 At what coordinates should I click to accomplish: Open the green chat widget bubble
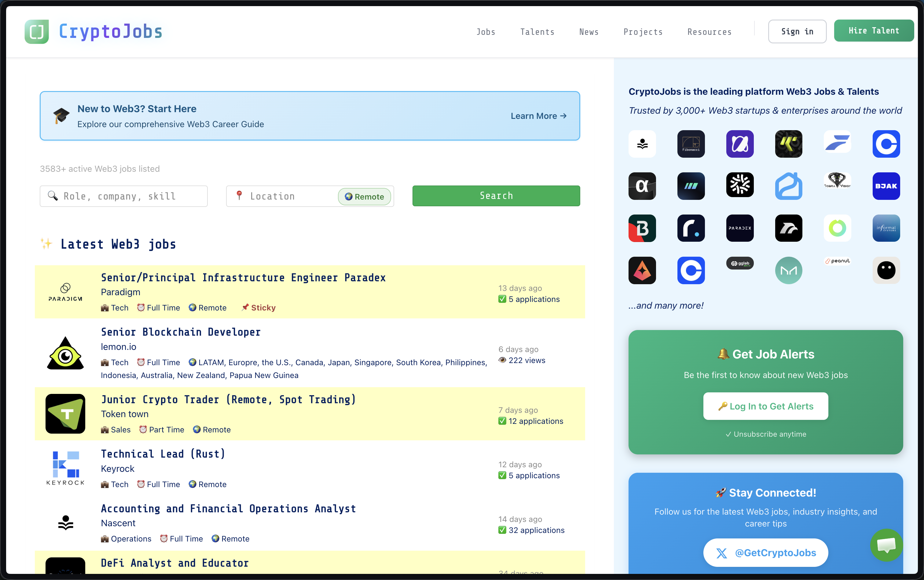(x=886, y=545)
